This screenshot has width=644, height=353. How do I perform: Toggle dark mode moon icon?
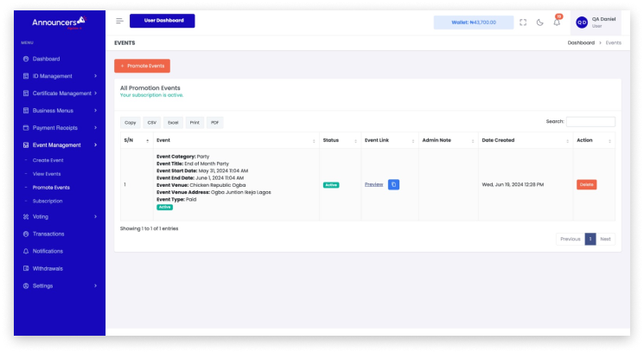click(540, 22)
